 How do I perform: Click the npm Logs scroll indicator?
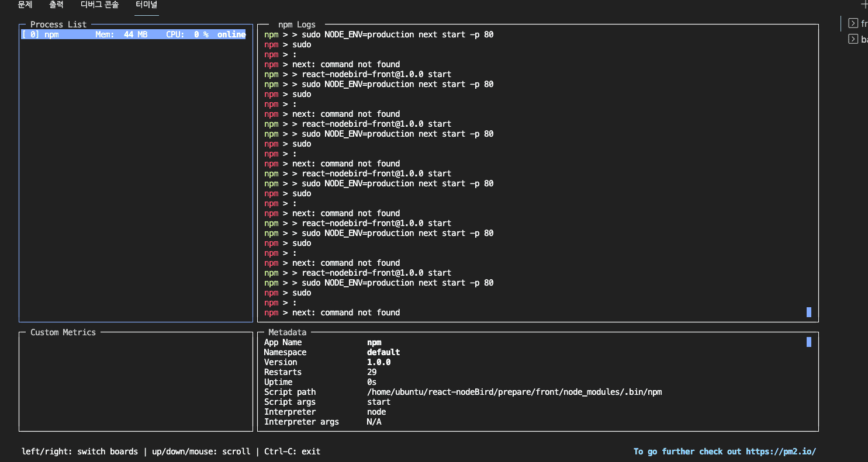tap(809, 312)
